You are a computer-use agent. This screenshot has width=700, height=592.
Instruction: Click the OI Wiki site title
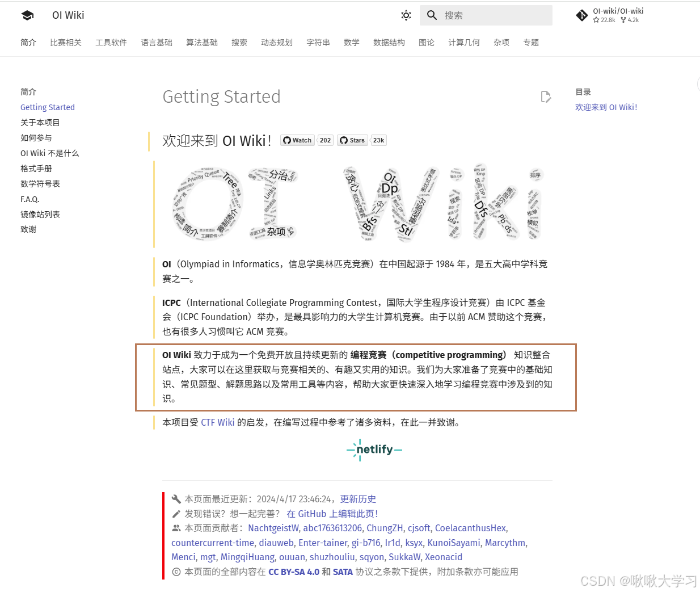pyautogui.click(x=68, y=15)
